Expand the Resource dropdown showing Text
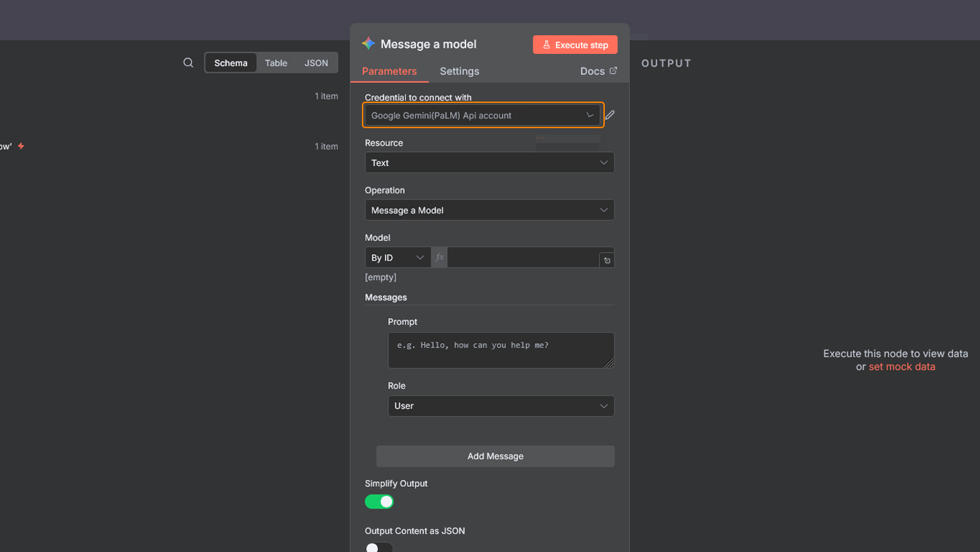The width and height of the screenshot is (980, 552). coord(489,163)
